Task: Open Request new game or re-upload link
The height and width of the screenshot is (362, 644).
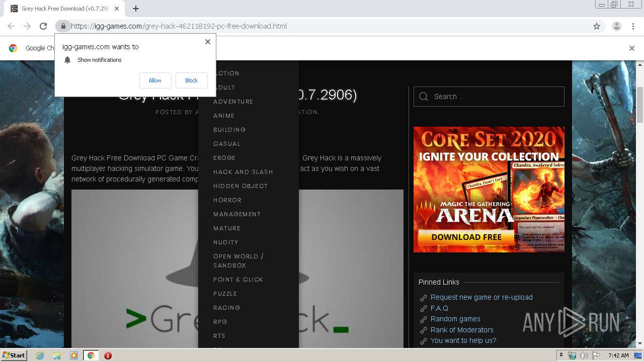Action: pos(481,297)
